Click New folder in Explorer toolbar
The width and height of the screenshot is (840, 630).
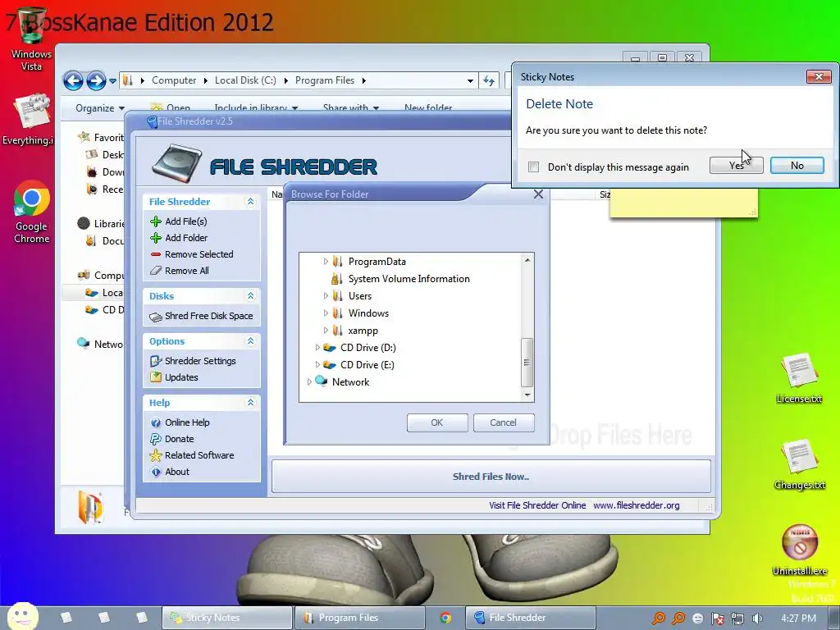point(428,108)
